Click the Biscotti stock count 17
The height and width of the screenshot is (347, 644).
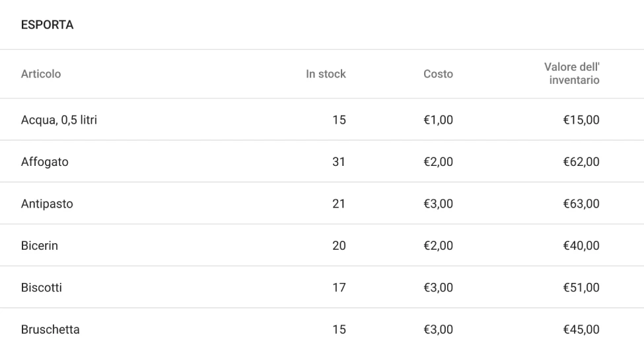[x=339, y=288]
